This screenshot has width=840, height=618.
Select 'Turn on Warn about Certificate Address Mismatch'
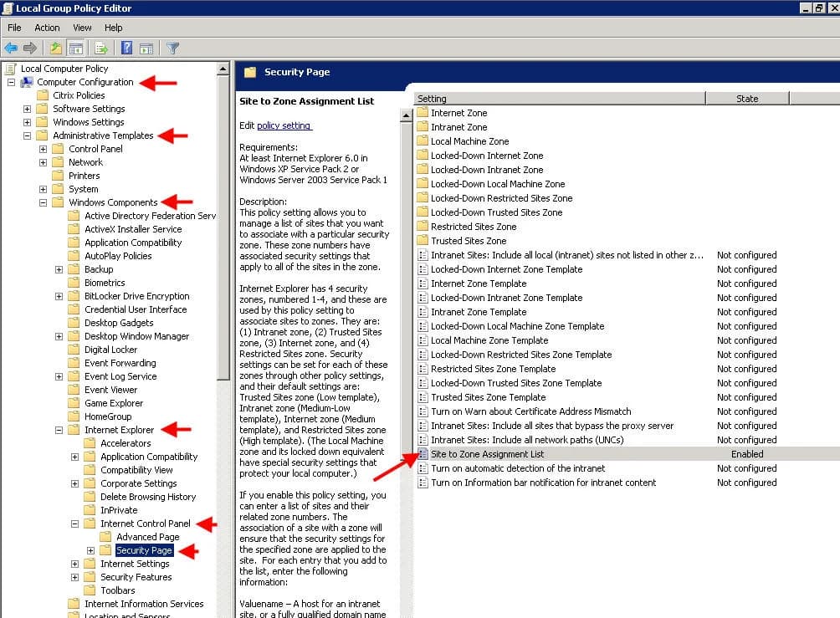[x=531, y=411]
